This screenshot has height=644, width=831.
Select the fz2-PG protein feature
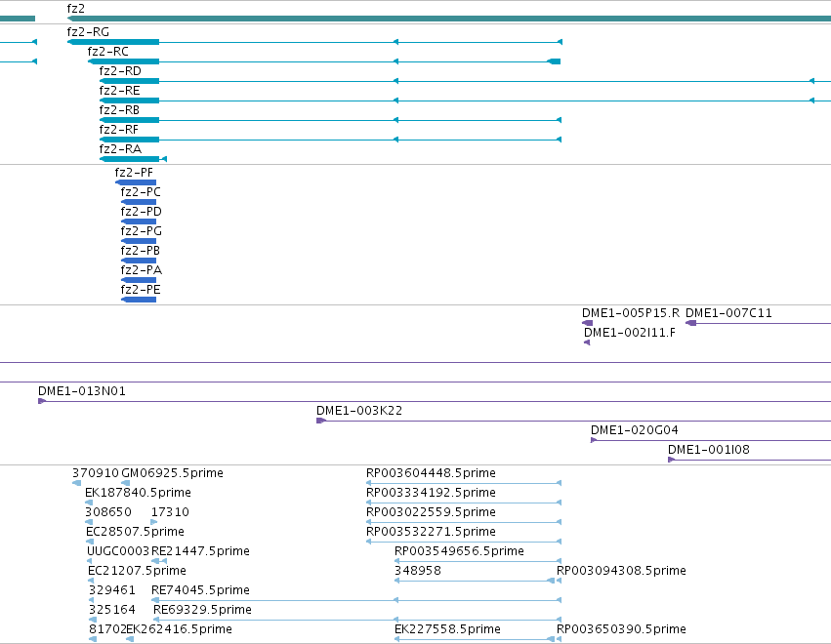coord(139,241)
